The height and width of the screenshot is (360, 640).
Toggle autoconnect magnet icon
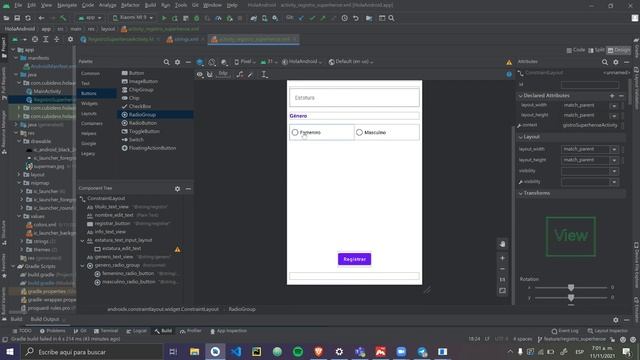pyautogui.click(x=210, y=74)
